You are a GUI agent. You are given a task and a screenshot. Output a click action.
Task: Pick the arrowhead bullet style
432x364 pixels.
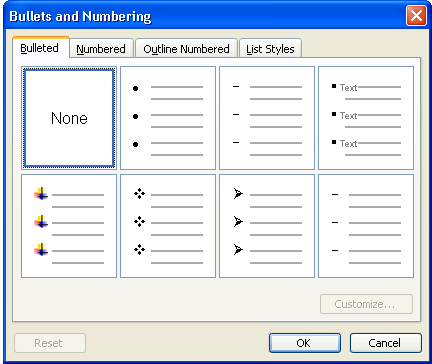[267, 226]
